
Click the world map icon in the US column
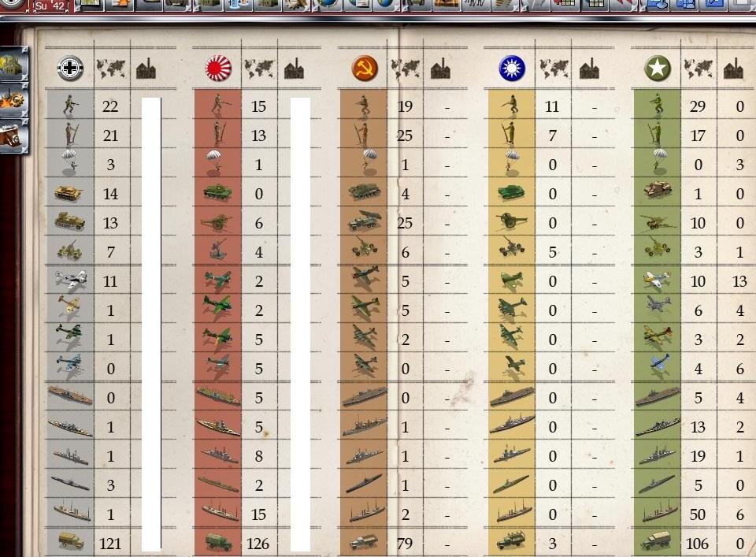[699, 69]
